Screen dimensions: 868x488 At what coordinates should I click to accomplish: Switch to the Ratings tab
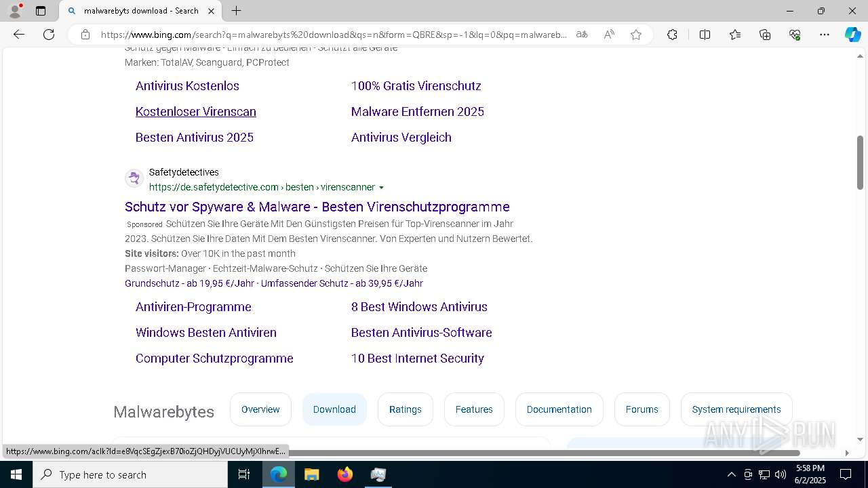click(406, 409)
